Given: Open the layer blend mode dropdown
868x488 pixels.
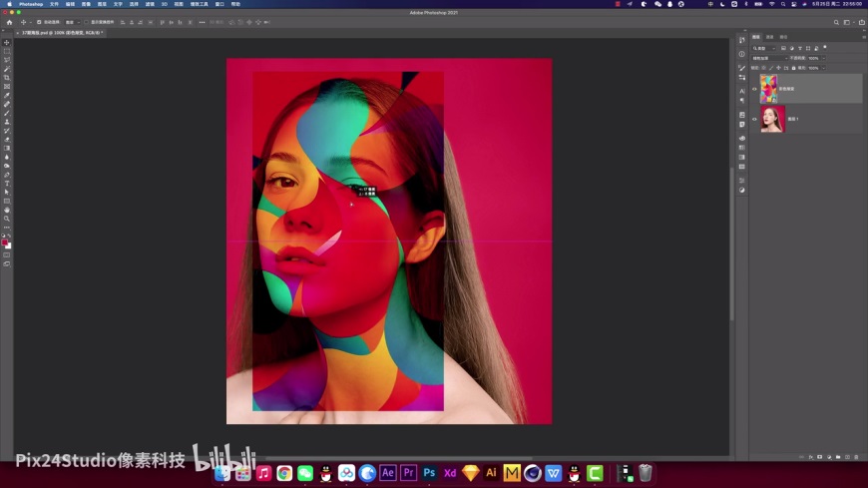Looking at the screenshot, I should click(768, 58).
